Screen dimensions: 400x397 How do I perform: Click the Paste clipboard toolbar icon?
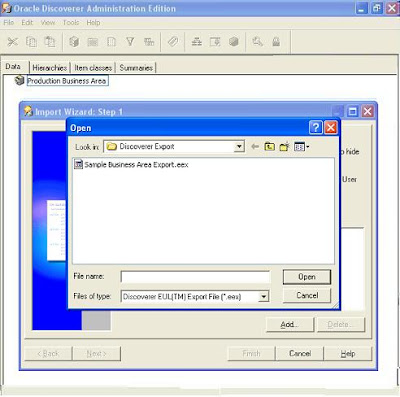pos(50,42)
